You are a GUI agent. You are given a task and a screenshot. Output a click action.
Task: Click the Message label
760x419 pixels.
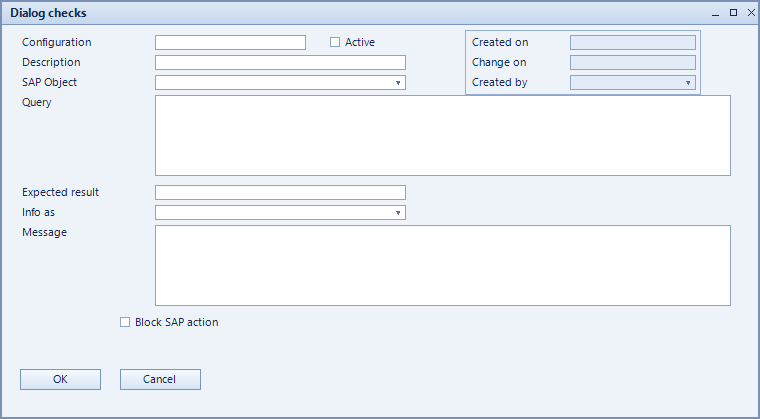coord(45,232)
